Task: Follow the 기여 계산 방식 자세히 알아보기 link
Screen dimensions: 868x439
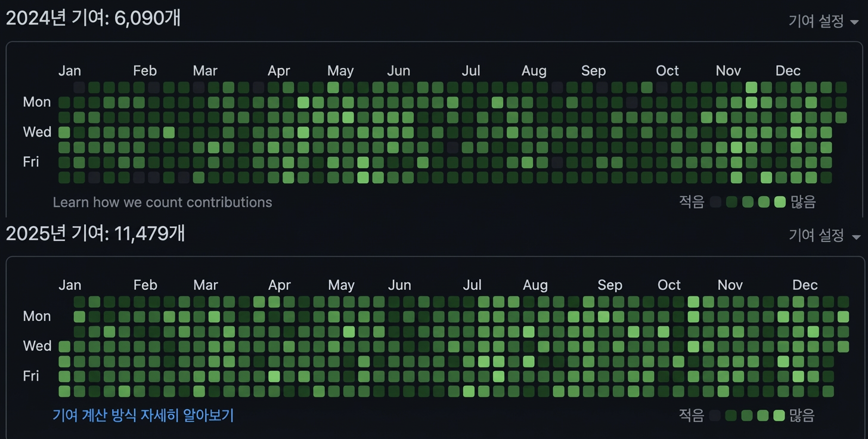Action: (x=143, y=415)
